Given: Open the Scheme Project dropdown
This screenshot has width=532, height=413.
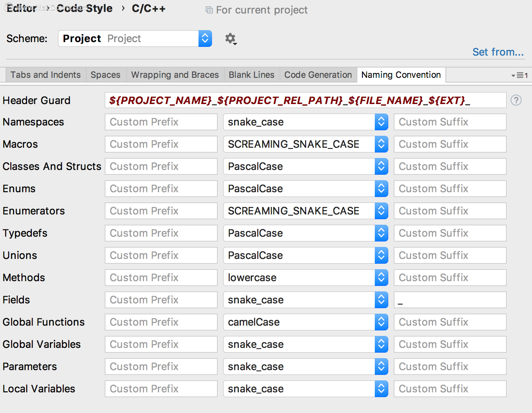Looking at the screenshot, I should 135,39.
